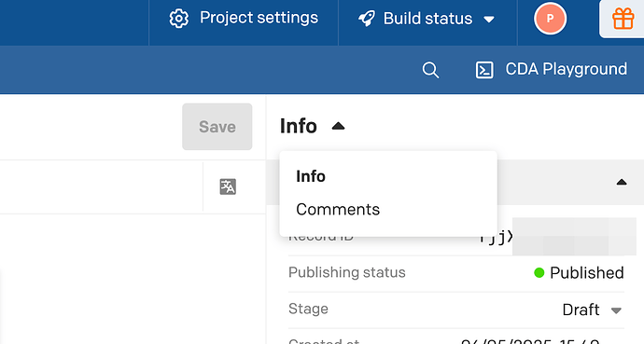This screenshot has width=644, height=344.
Task: Expand the Build status dropdown arrow
Action: tap(489, 20)
